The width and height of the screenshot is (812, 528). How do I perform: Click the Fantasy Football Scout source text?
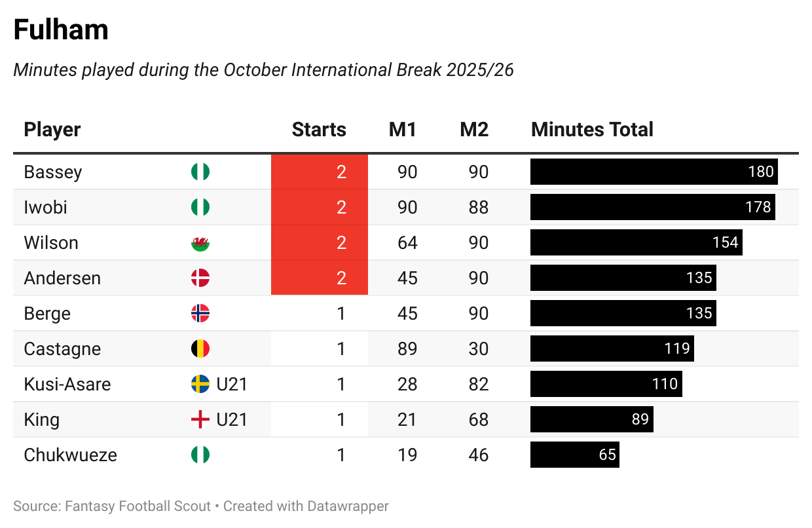coord(137,506)
